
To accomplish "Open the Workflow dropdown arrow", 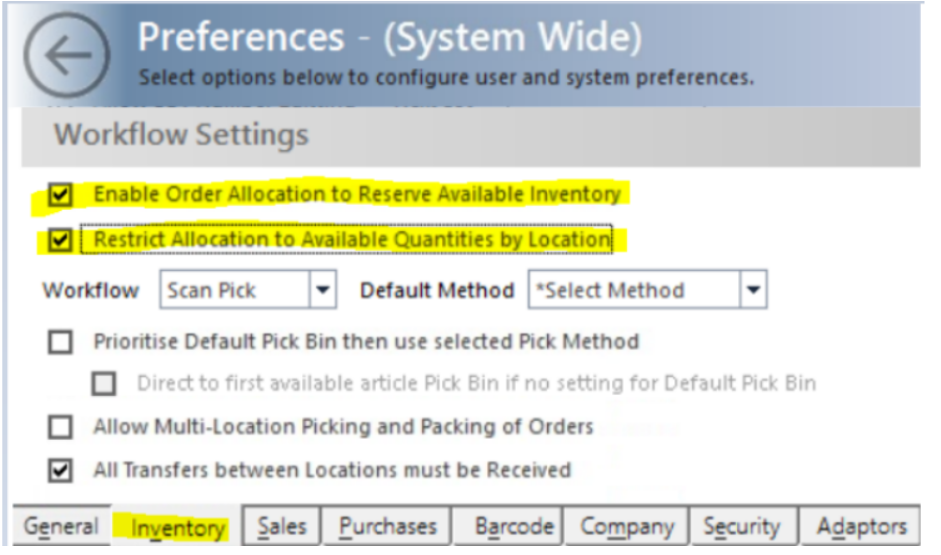I will point(323,290).
